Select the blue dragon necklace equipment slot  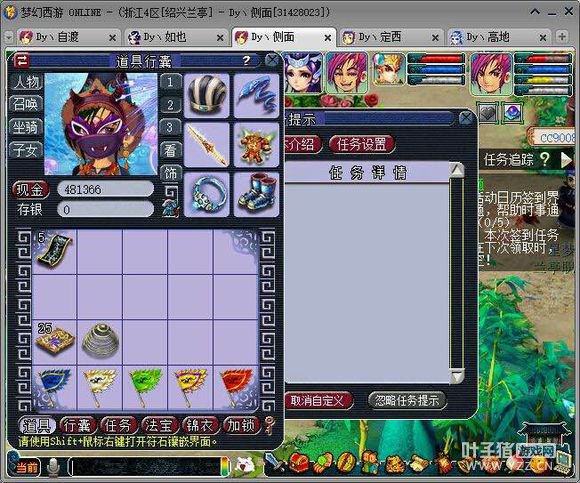(256, 95)
